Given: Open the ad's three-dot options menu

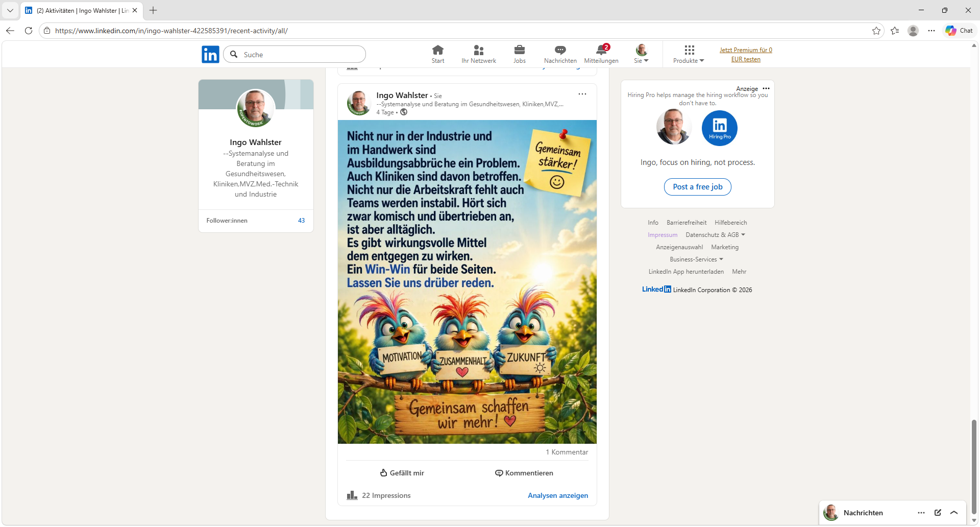Looking at the screenshot, I should [x=766, y=88].
